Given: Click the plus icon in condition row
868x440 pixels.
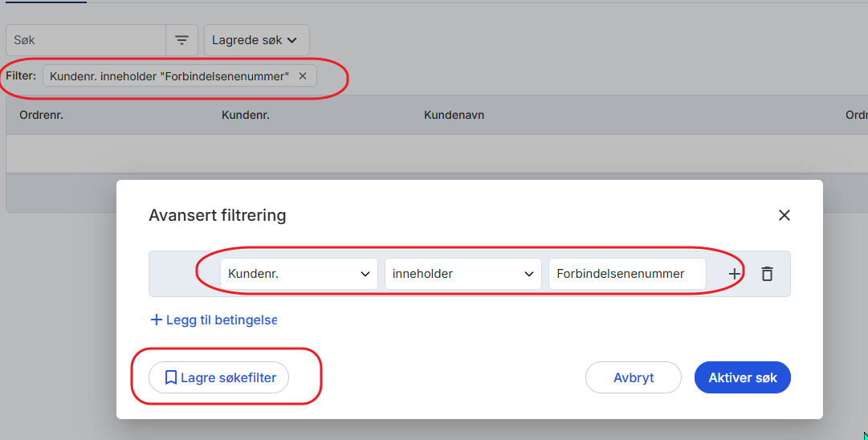Looking at the screenshot, I should (734, 274).
